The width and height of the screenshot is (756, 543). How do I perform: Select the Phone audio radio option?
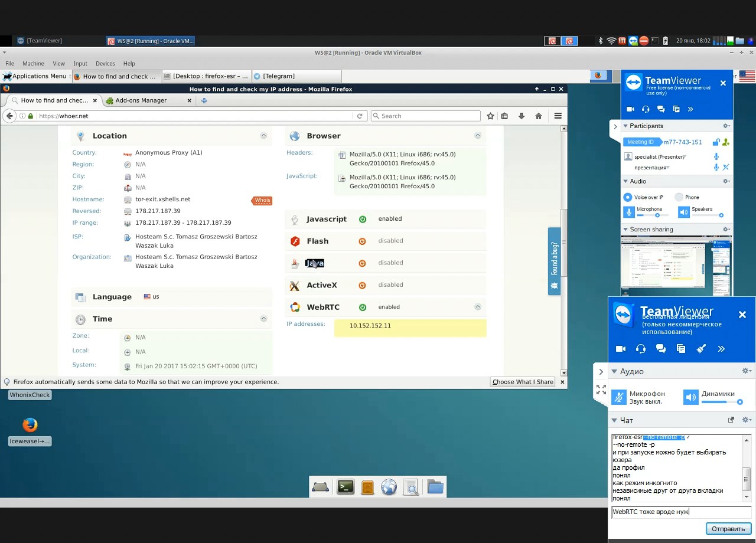click(x=679, y=197)
